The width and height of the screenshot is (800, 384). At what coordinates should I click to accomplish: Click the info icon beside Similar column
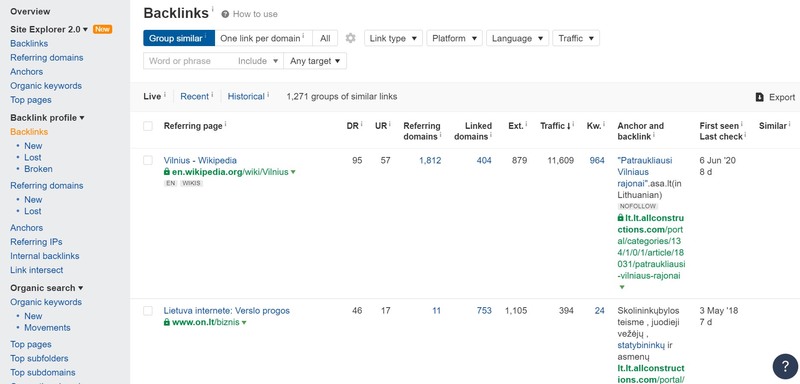tap(790, 124)
